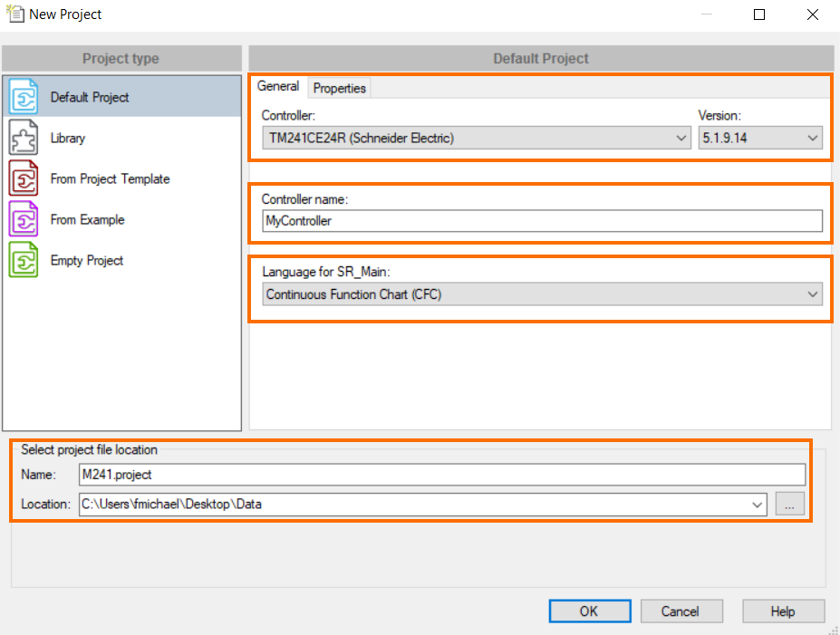Focus the project Name input field
The height and width of the screenshot is (635, 840).
tap(441, 475)
